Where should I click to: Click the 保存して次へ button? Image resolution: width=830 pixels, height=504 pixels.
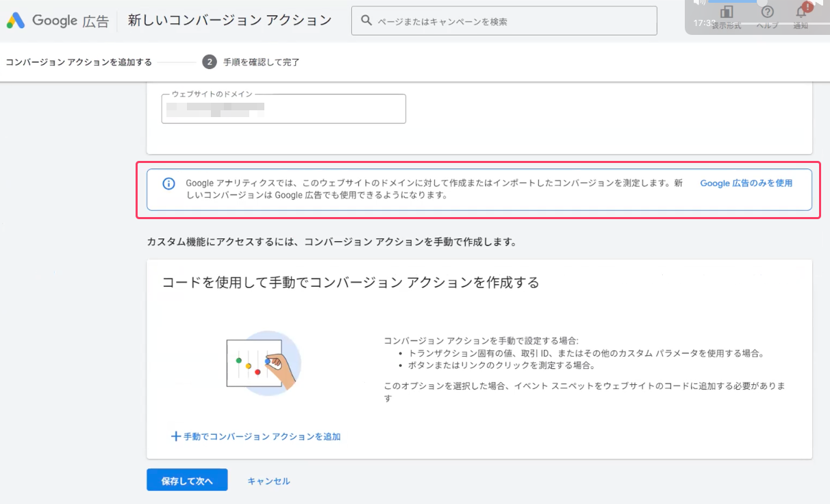click(187, 481)
